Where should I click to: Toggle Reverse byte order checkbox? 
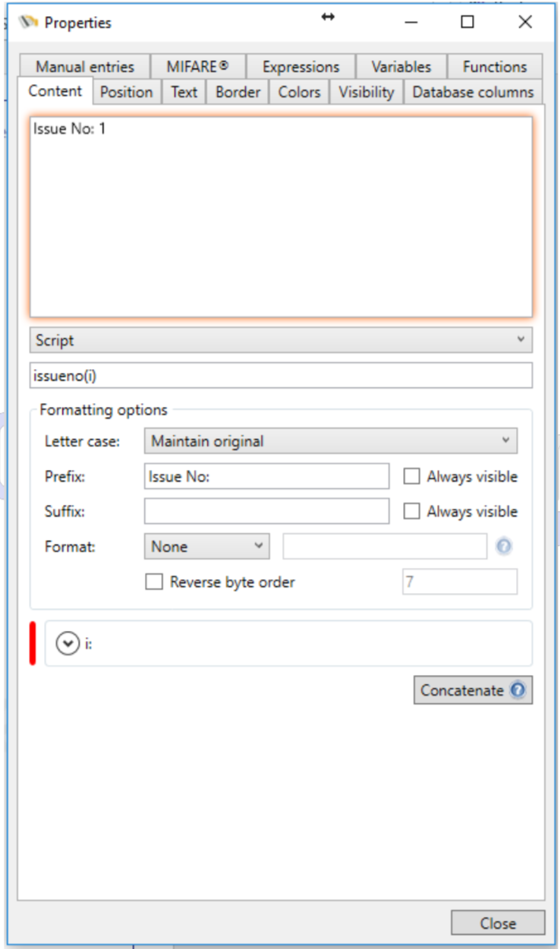154,582
